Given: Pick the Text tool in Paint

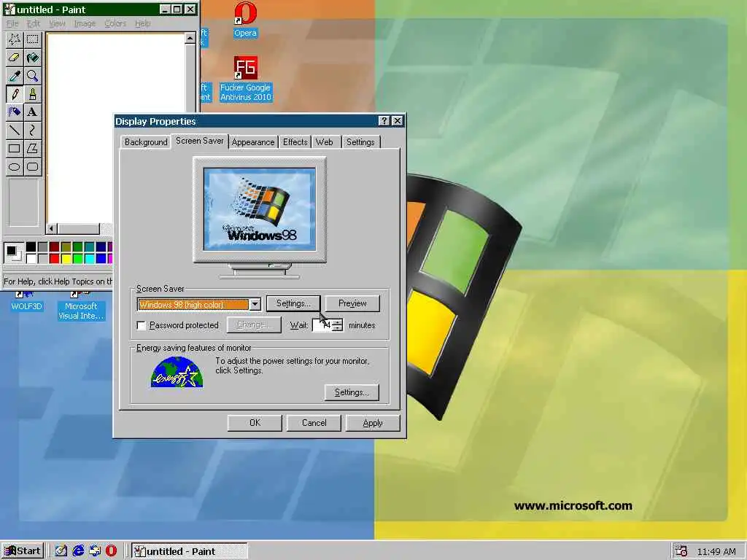Looking at the screenshot, I should pos(32,112).
